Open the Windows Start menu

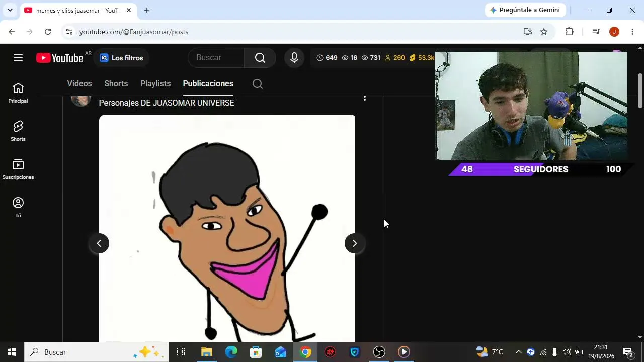pyautogui.click(x=12, y=352)
